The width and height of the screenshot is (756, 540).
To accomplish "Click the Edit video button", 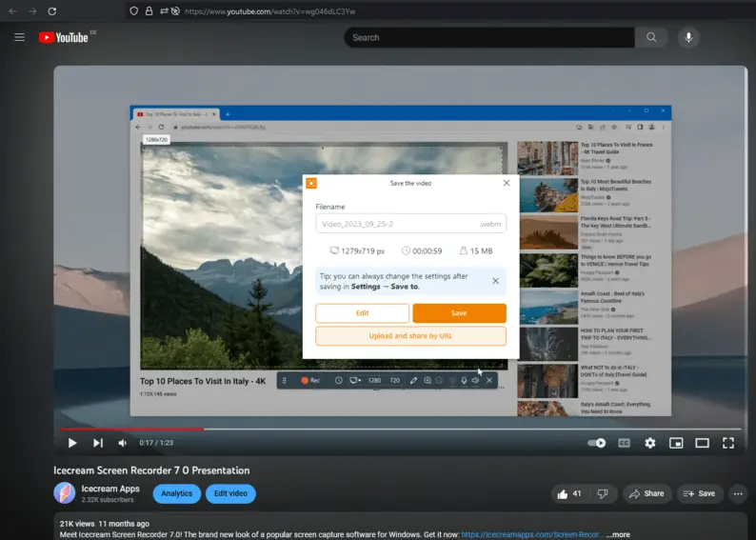I will [x=230, y=493].
